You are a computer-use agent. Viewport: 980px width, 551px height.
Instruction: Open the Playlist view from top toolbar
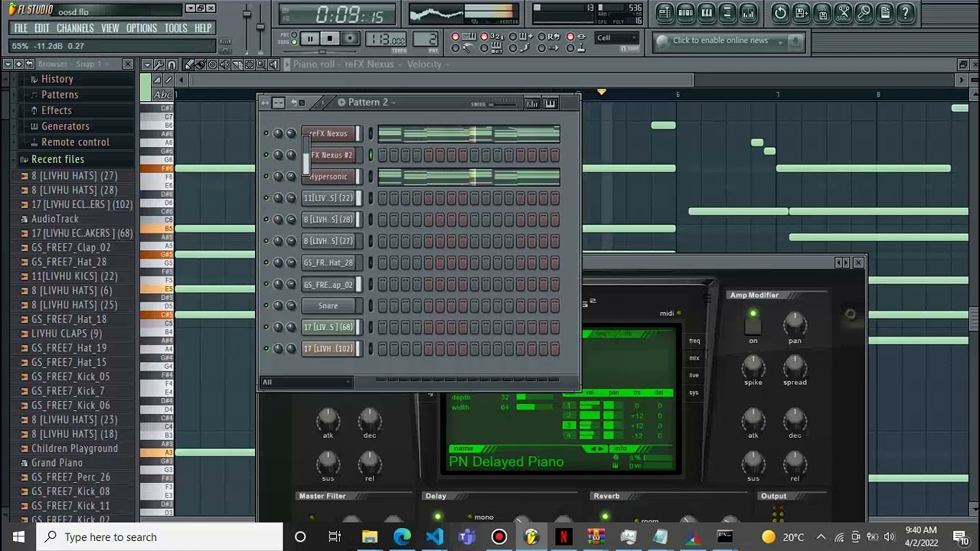pos(665,13)
